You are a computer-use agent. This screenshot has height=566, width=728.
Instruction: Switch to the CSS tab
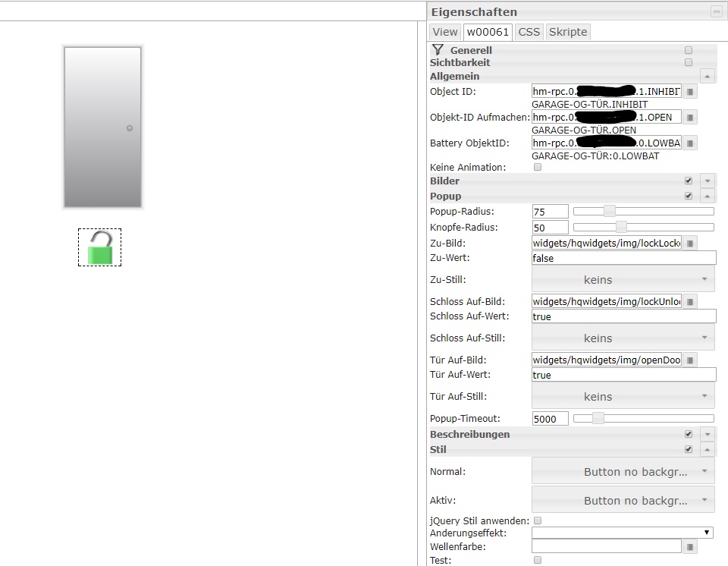point(529,32)
